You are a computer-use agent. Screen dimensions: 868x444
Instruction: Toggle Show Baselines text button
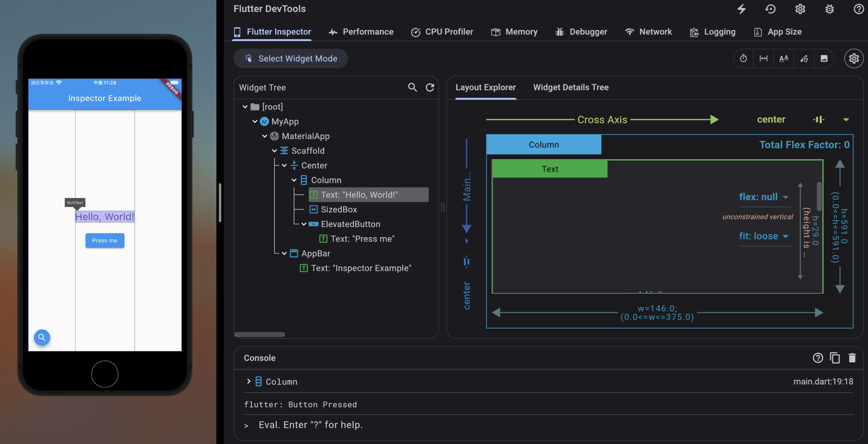point(783,59)
